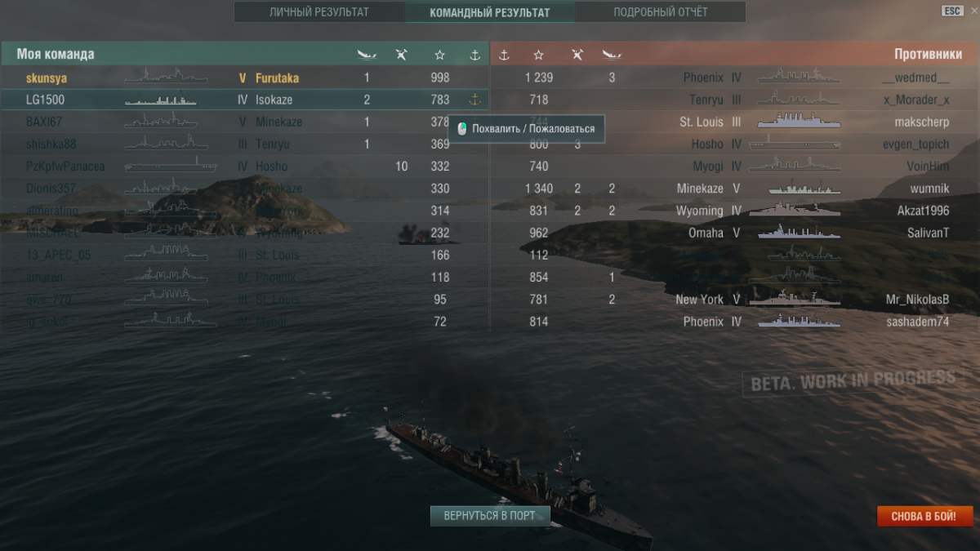The image size is (980, 551).
Task: Select the Командный результат tab
Action: coord(490,12)
